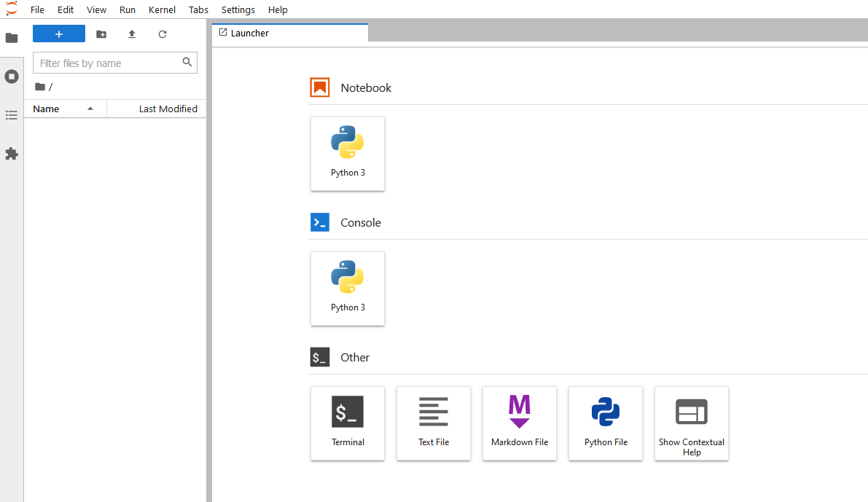Launch a Python 3 Console
The image size is (868, 502).
[x=348, y=289]
